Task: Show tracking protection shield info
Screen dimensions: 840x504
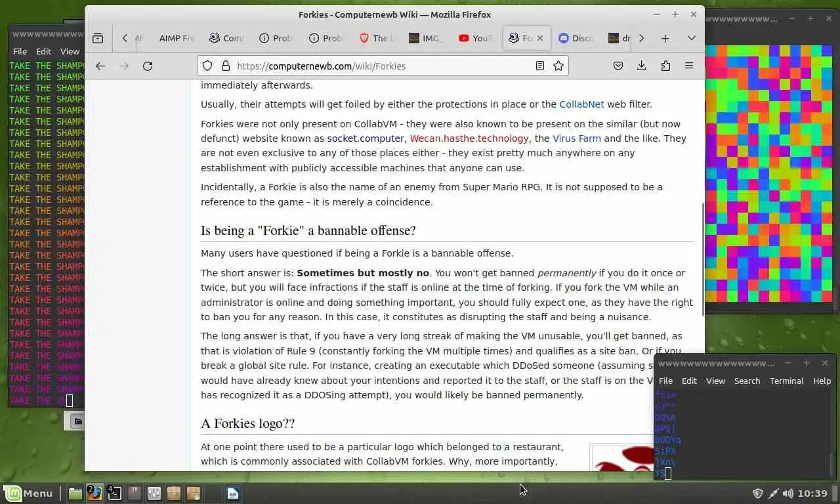Action: point(207,66)
